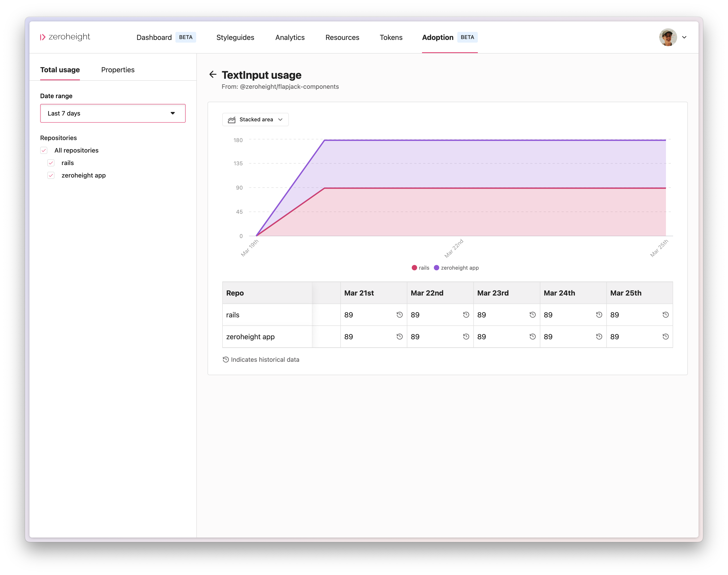Screen dimensions: 728x575
Task: Click the user avatar photo
Action: (x=668, y=37)
